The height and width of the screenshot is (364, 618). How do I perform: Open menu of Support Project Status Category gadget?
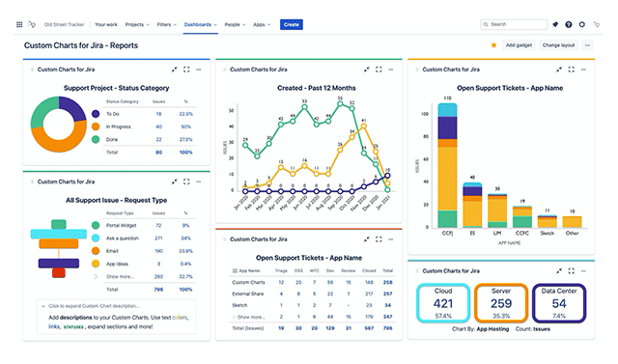(x=199, y=70)
